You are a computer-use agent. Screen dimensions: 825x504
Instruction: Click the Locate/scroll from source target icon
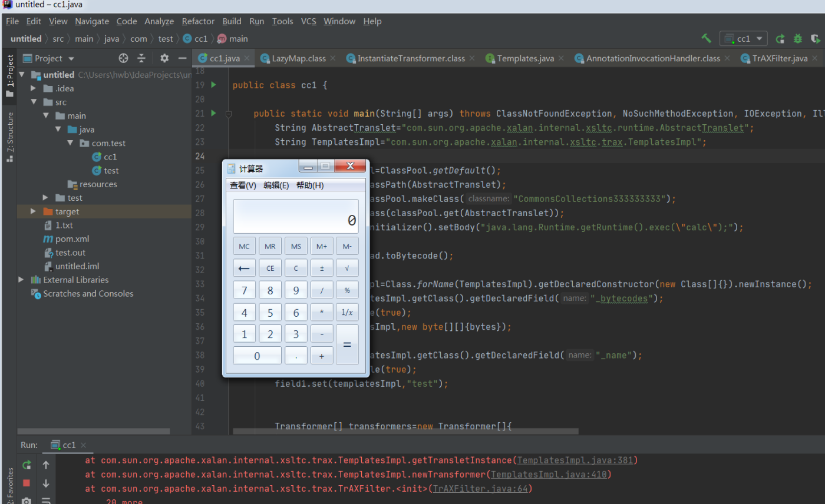pyautogui.click(x=123, y=58)
